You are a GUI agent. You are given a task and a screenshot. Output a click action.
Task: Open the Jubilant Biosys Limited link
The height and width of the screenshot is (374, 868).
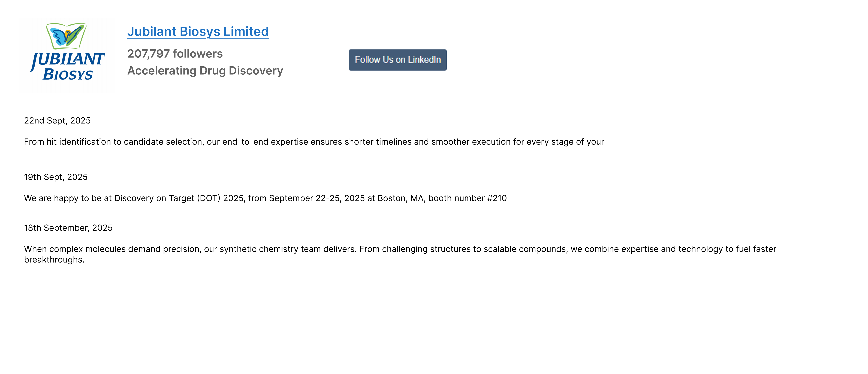click(198, 32)
